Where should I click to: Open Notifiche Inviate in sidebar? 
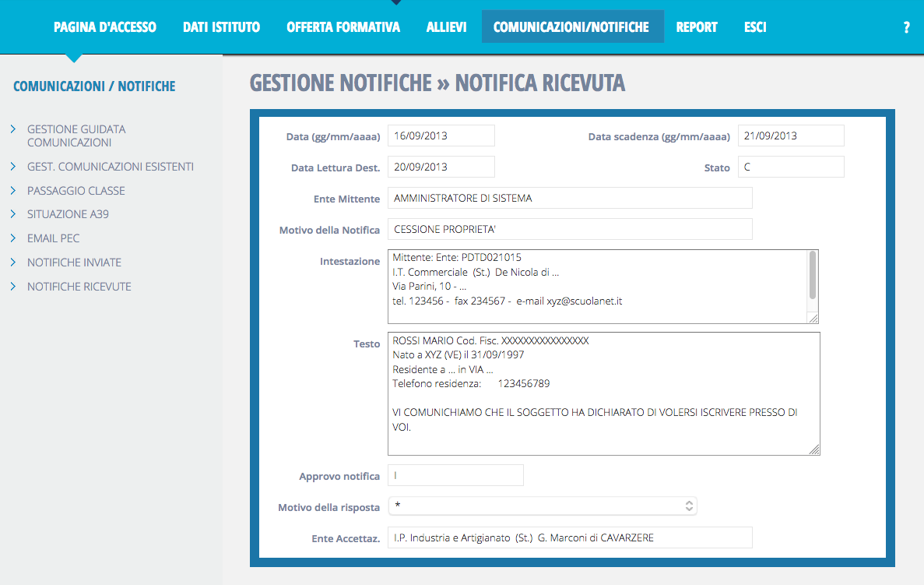(x=74, y=263)
